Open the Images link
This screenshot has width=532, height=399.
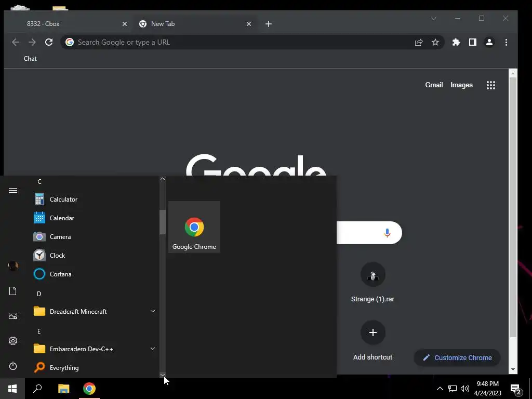coord(461,85)
